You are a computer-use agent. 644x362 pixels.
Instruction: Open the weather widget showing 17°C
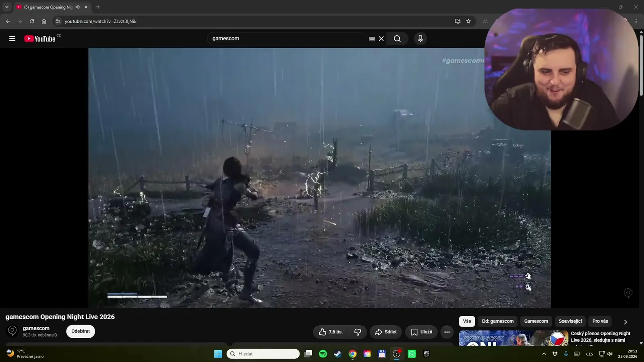click(x=25, y=354)
